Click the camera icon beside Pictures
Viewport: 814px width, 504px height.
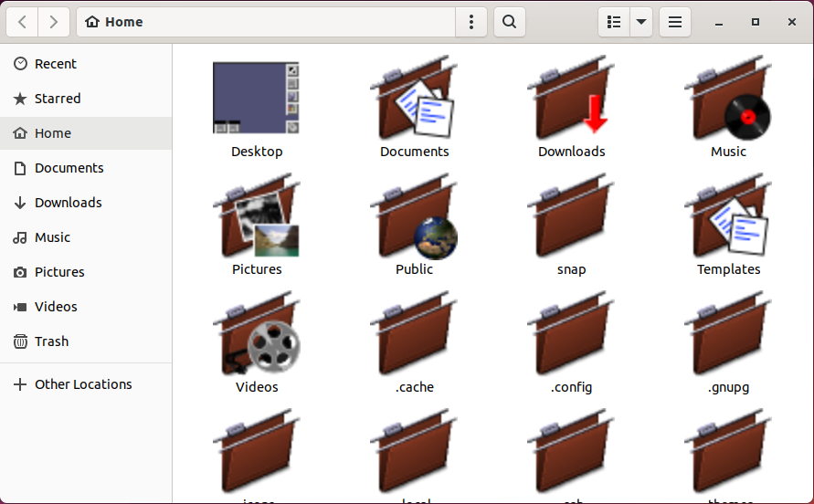(x=20, y=272)
